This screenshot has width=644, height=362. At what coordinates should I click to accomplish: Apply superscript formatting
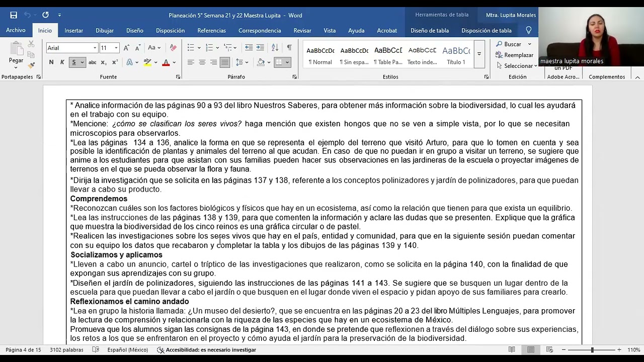pyautogui.click(x=115, y=62)
